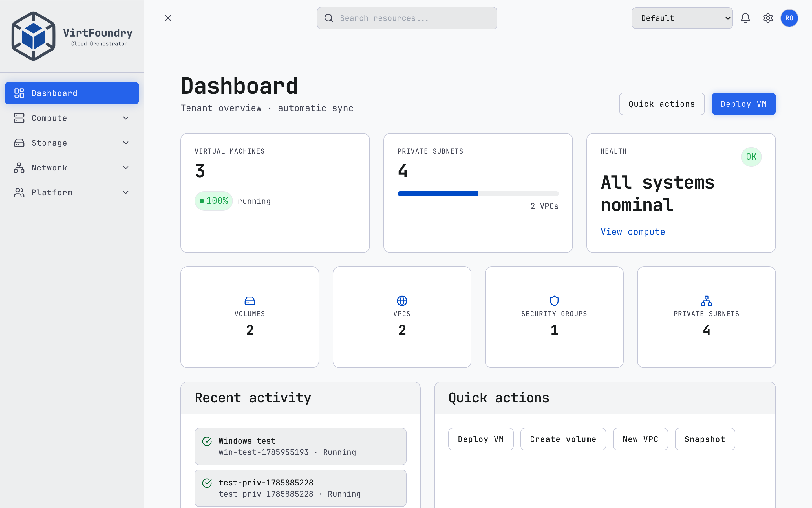Click the 100% running status pill
Screen dimensions: 812x508
pyautogui.click(x=214, y=201)
